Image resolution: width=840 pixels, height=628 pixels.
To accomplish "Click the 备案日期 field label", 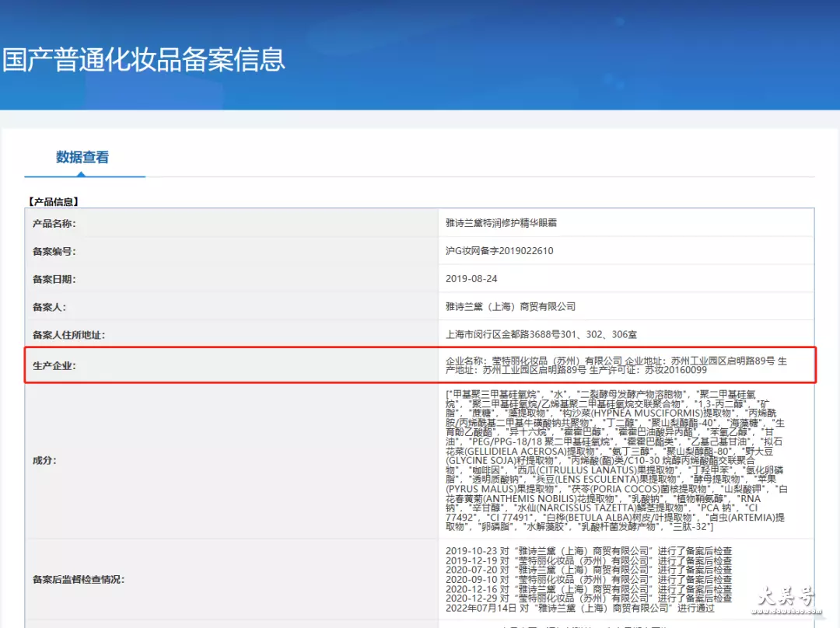I will click(54, 279).
